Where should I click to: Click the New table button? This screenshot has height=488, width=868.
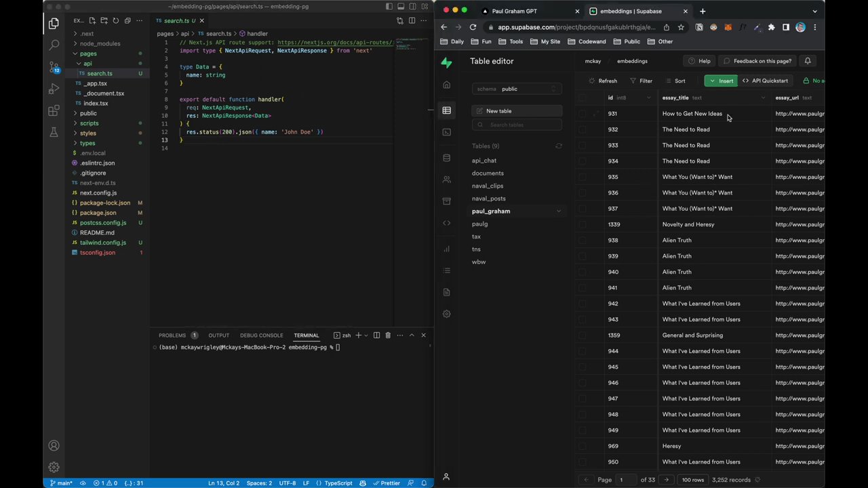point(517,110)
